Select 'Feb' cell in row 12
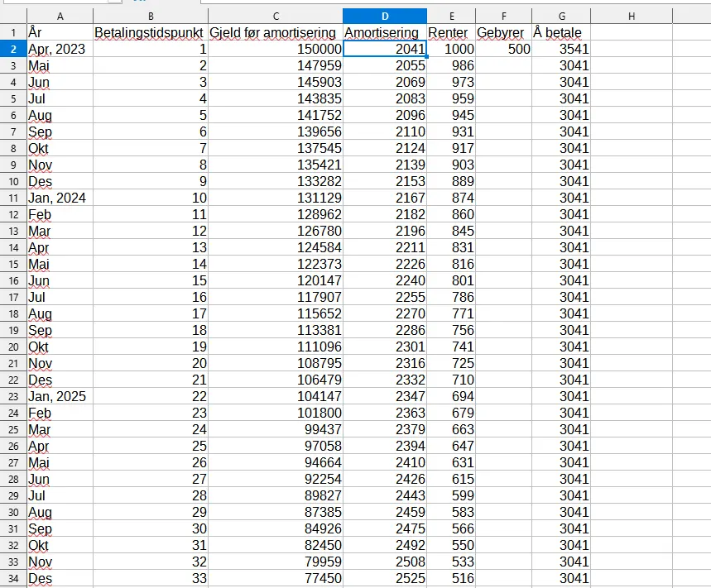 click(60, 214)
